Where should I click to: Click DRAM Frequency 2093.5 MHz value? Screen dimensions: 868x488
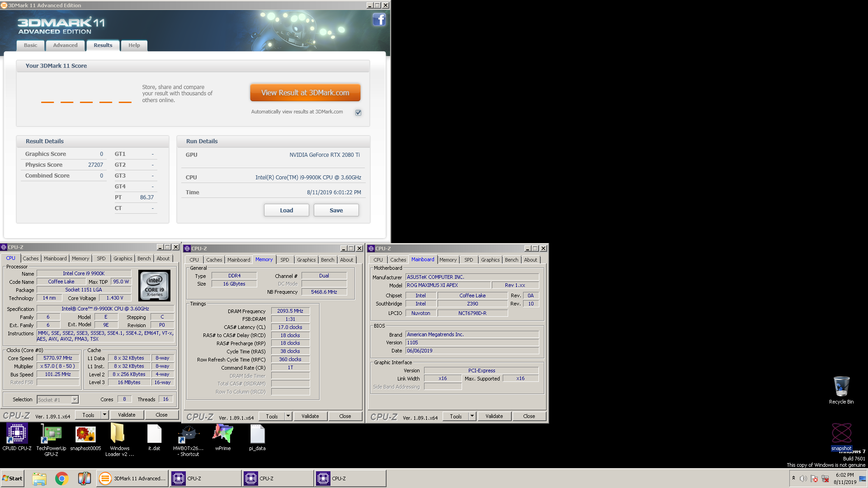290,311
